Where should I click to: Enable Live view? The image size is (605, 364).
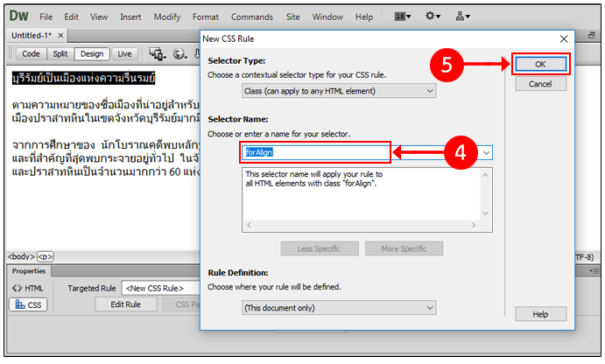pos(124,54)
